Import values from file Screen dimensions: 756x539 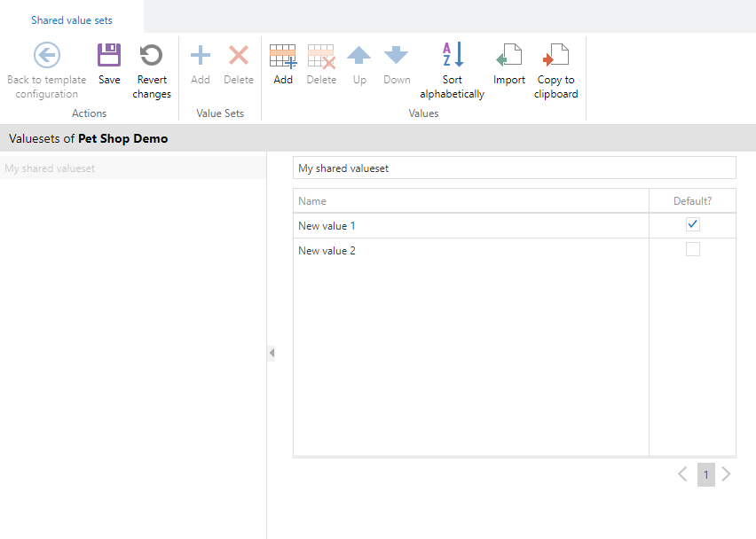(509, 57)
